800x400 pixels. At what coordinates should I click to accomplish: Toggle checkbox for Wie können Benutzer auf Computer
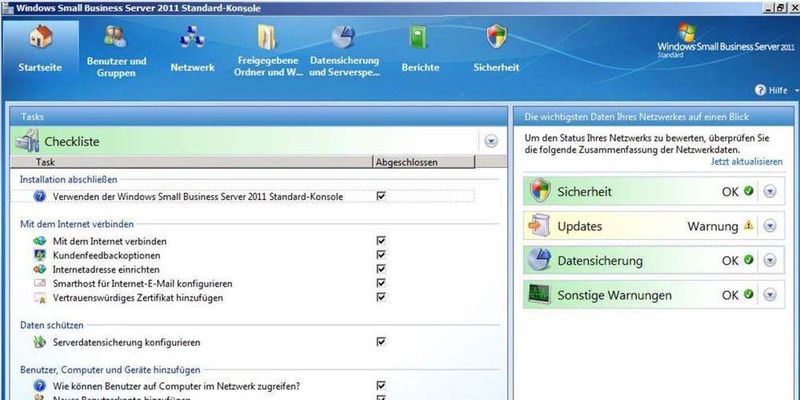381,385
